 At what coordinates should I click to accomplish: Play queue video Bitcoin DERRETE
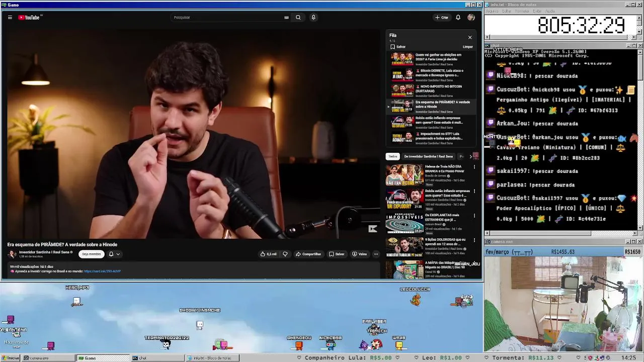tap(431, 75)
